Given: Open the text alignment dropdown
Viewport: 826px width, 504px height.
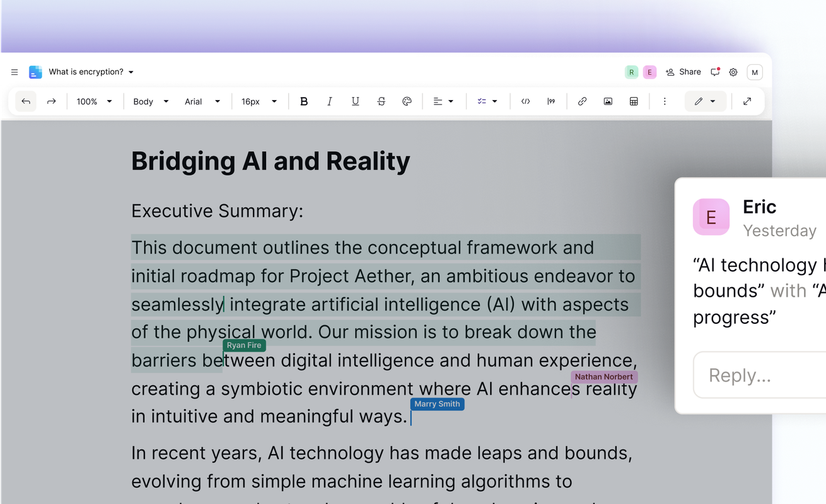Looking at the screenshot, I should pyautogui.click(x=444, y=101).
